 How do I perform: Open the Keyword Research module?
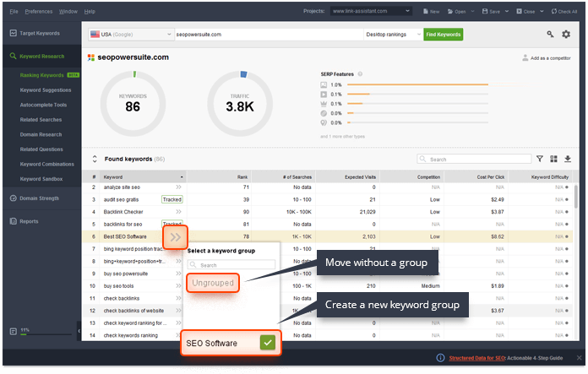tap(41, 57)
